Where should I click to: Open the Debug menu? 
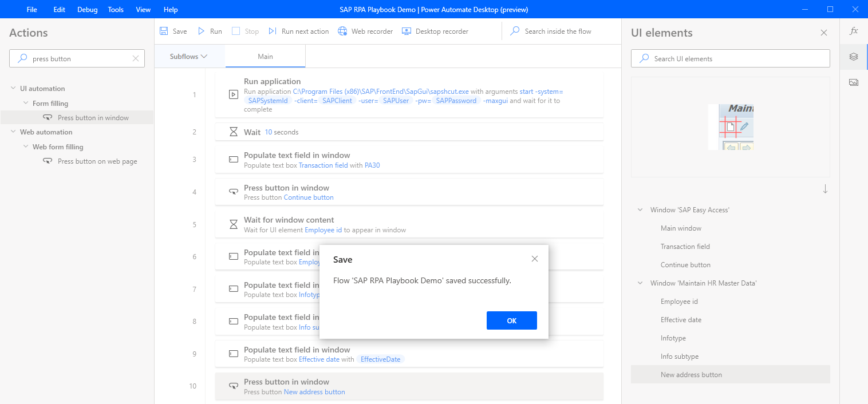(x=87, y=9)
